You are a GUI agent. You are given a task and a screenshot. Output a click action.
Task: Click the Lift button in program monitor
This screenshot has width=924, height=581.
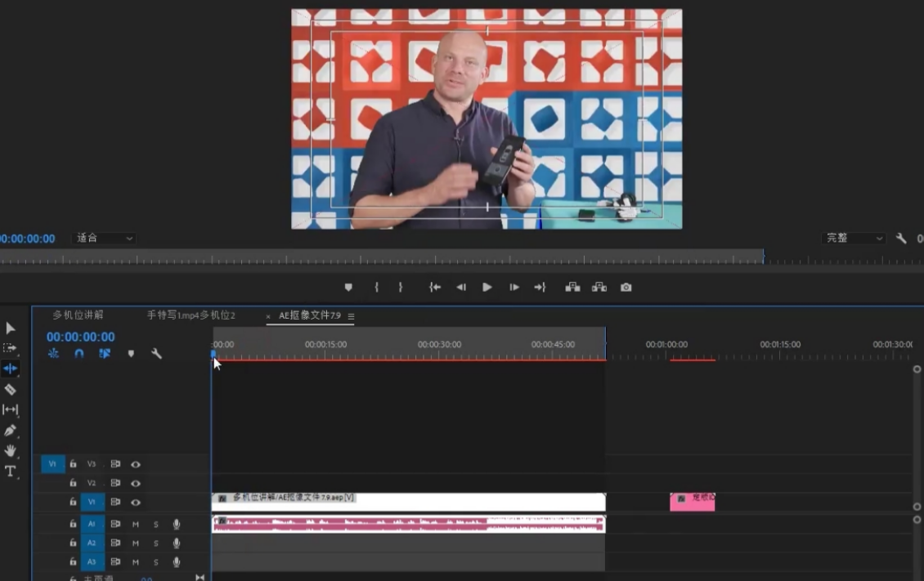(572, 288)
